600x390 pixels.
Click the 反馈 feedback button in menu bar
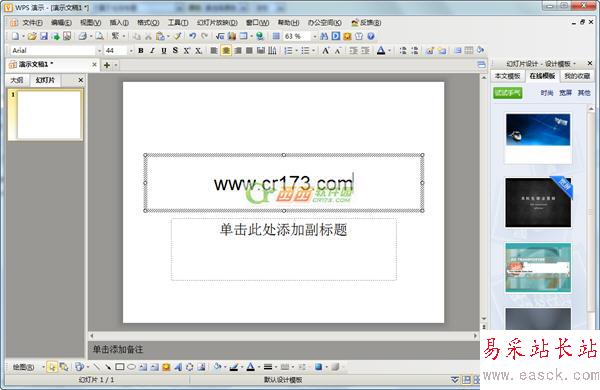point(366,23)
